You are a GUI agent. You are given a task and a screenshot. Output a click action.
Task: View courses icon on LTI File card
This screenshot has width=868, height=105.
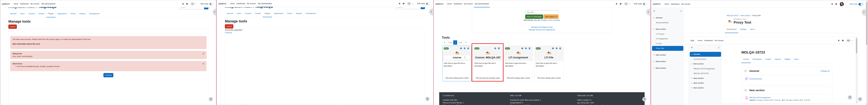tap(553, 48)
